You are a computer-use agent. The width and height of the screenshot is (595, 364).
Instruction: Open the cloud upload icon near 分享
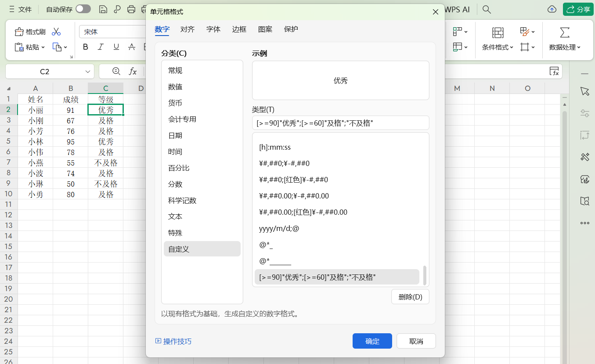pyautogui.click(x=552, y=9)
